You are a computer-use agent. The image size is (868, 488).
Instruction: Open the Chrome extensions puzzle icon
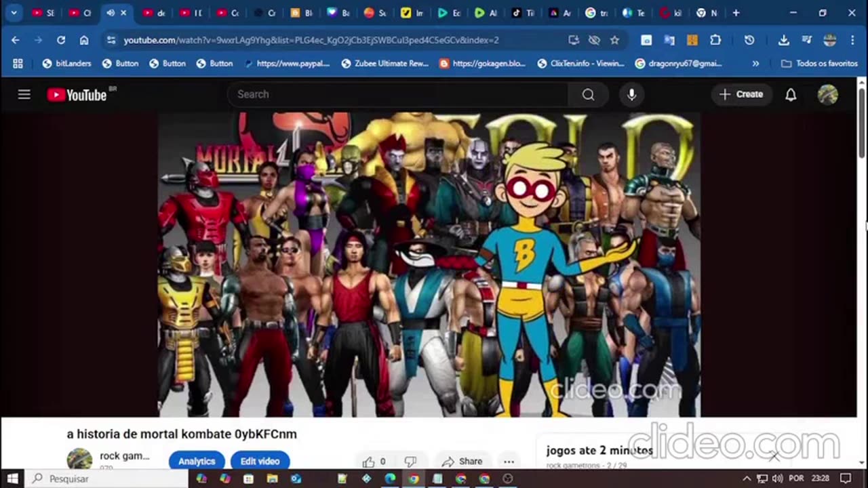pyautogui.click(x=715, y=40)
